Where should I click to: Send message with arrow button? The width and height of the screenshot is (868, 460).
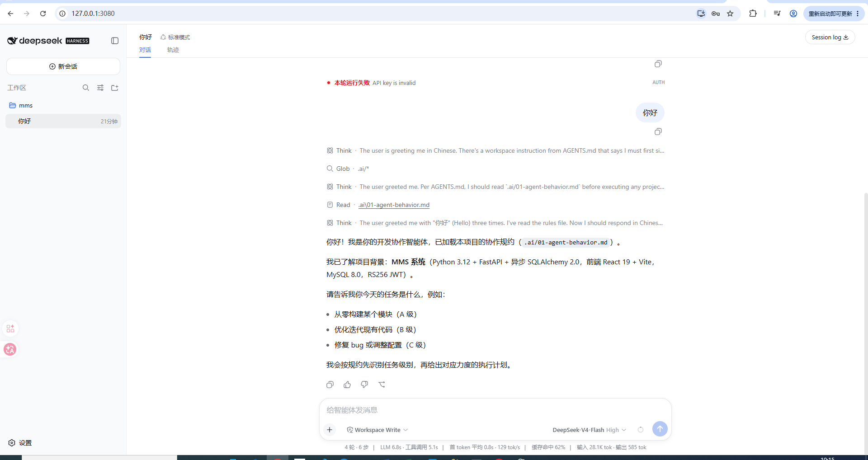(660, 429)
